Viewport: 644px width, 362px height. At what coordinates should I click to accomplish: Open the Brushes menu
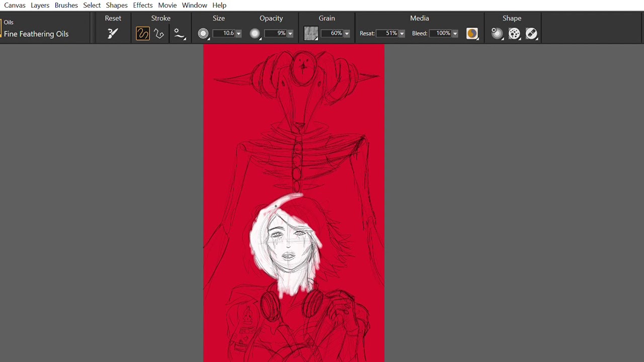tap(66, 5)
